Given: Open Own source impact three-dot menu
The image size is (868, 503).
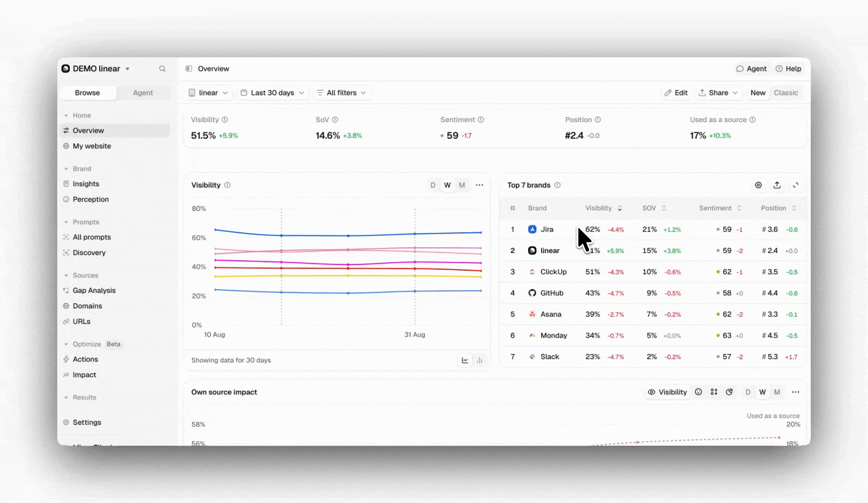Looking at the screenshot, I should tap(795, 392).
